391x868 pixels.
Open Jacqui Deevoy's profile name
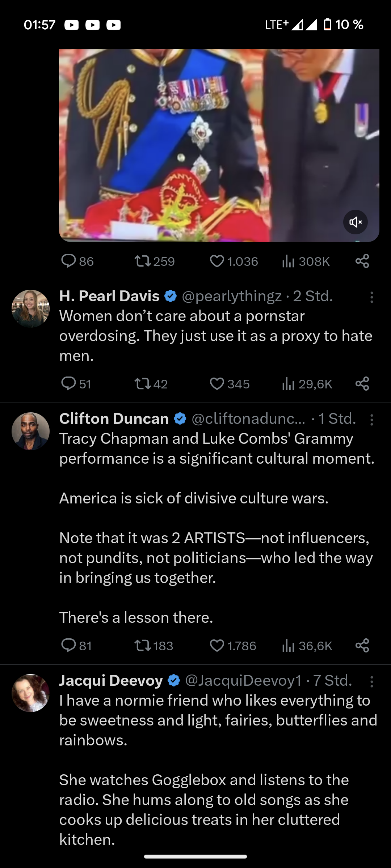click(x=111, y=680)
